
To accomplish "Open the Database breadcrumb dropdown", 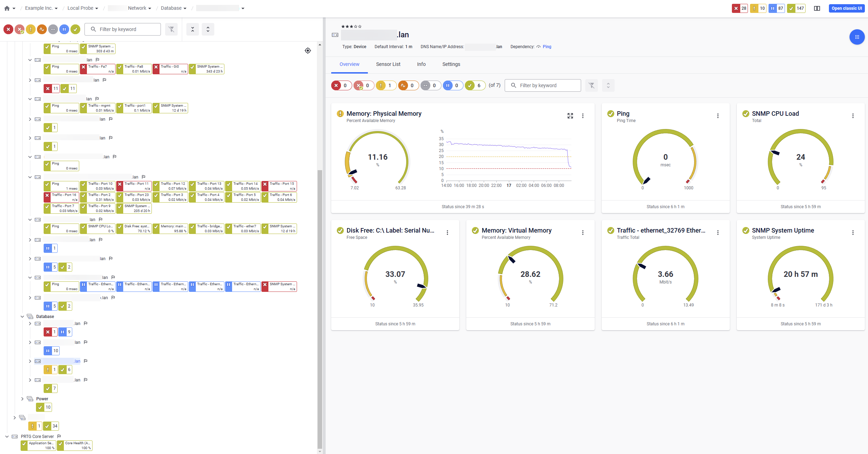I will pyautogui.click(x=185, y=8).
